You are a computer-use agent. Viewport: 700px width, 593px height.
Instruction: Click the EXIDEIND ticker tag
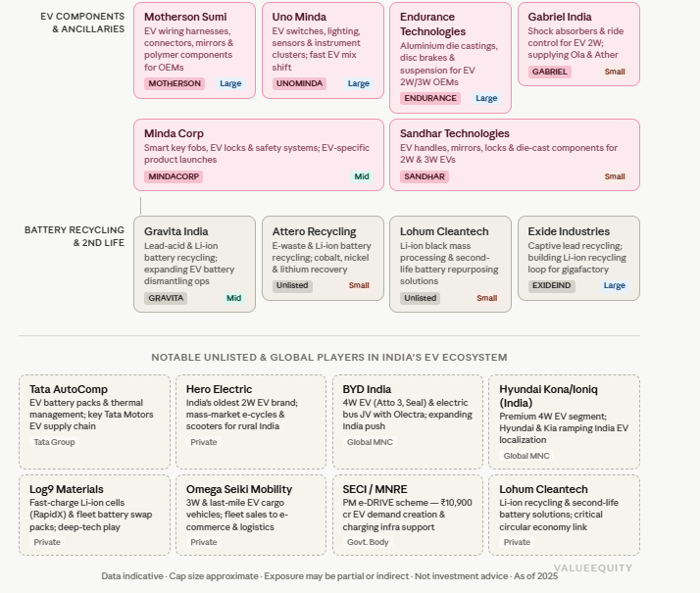click(x=551, y=285)
